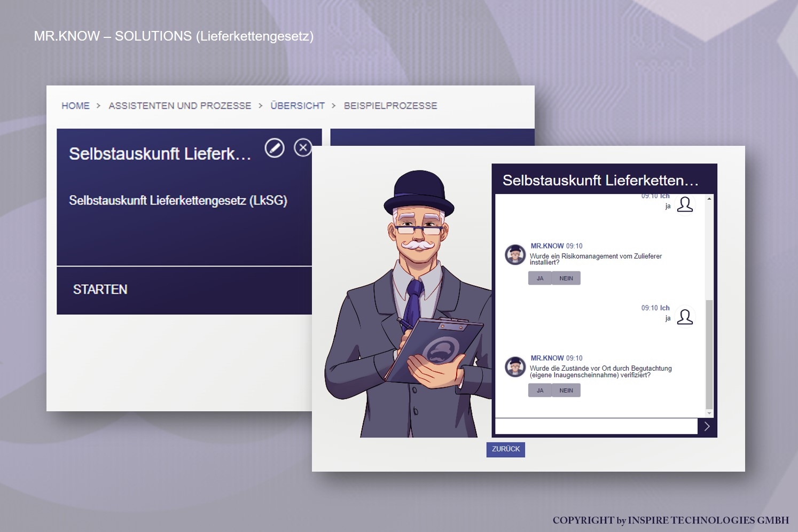Click MR.KNOW avatar beside Begutachtung question

[515, 367]
